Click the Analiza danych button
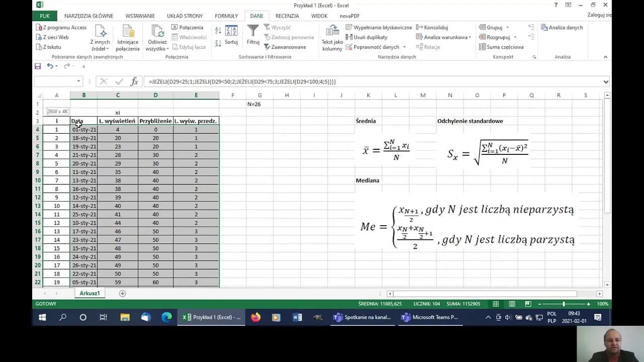The width and height of the screenshot is (644, 362). tap(561, 28)
